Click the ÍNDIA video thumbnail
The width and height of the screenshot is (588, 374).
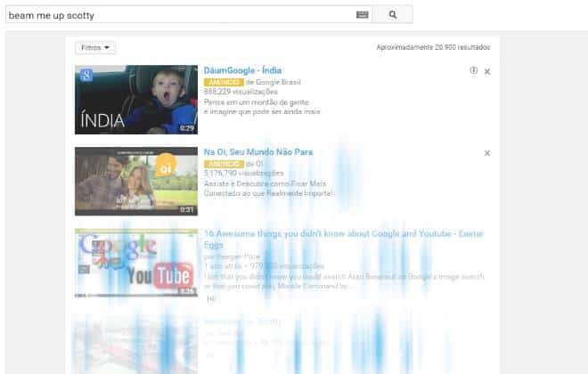136,100
